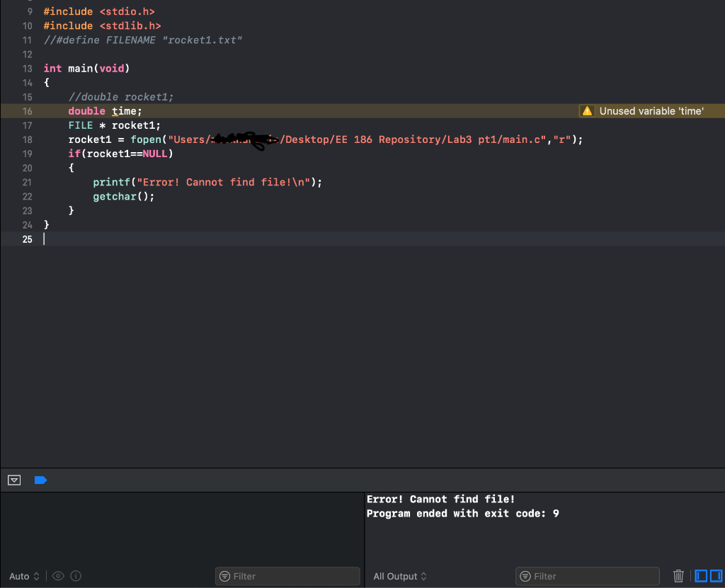Click the warning triangle on line 16

[587, 111]
